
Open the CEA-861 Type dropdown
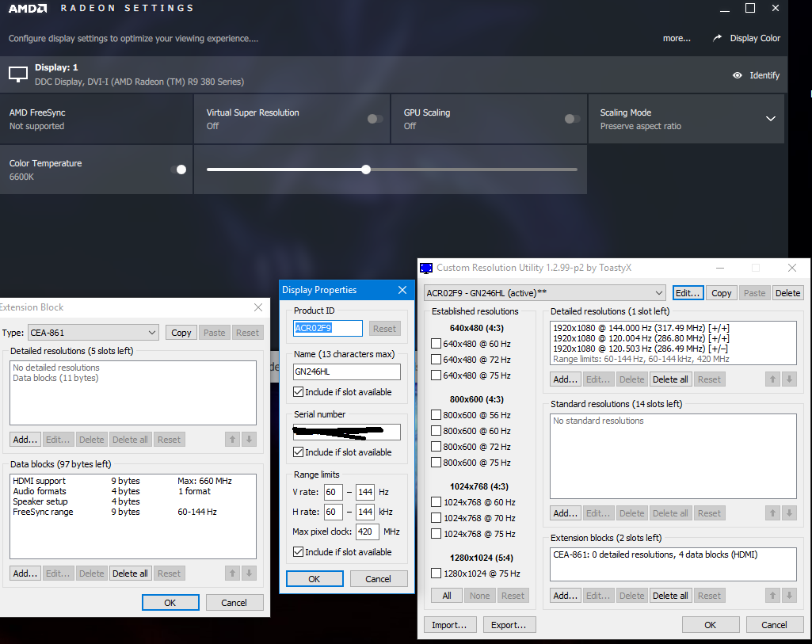click(93, 333)
